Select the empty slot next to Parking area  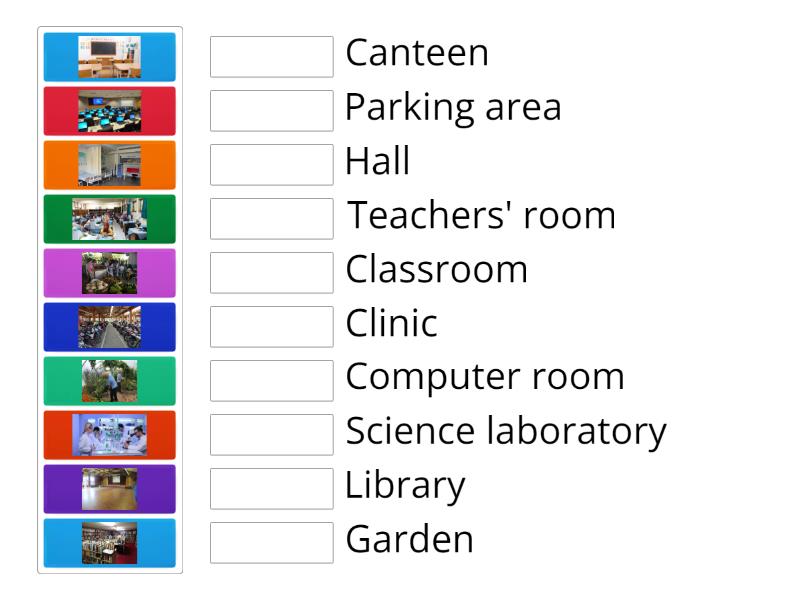click(x=271, y=111)
